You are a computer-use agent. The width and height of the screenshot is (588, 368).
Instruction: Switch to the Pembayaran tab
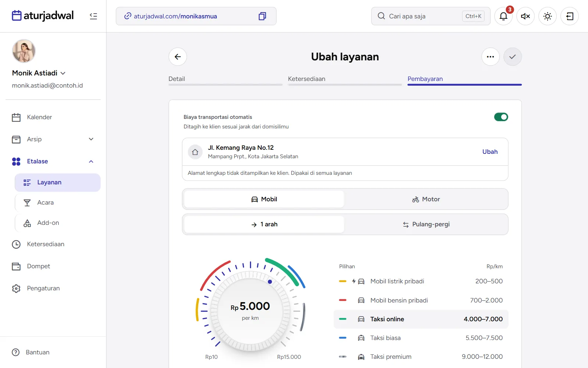tap(465, 80)
